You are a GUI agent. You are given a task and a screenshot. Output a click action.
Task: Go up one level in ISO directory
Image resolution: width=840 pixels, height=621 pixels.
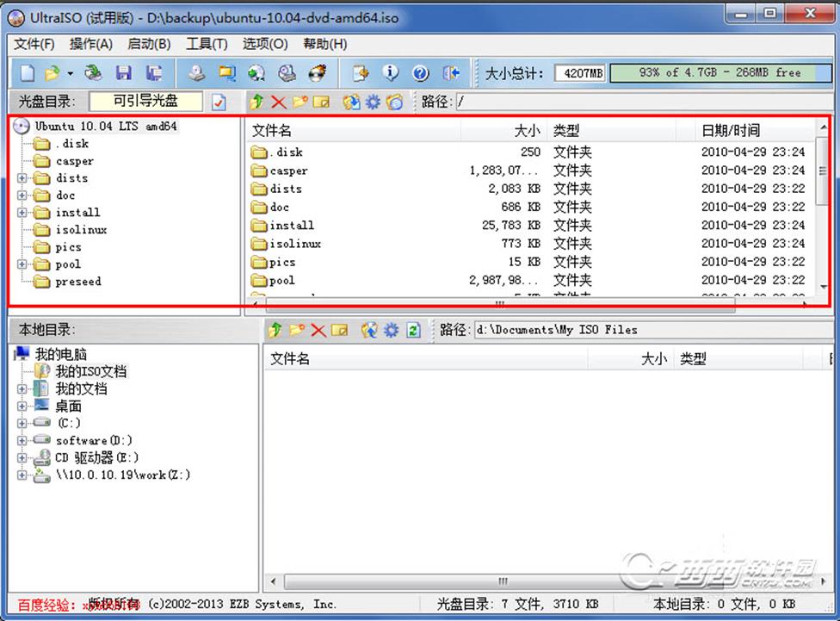click(x=256, y=102)
